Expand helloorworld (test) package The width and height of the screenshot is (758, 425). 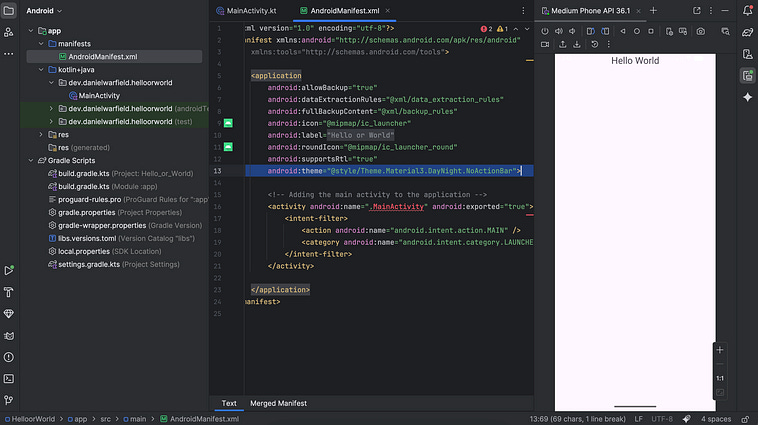click(x=51, y=122)
